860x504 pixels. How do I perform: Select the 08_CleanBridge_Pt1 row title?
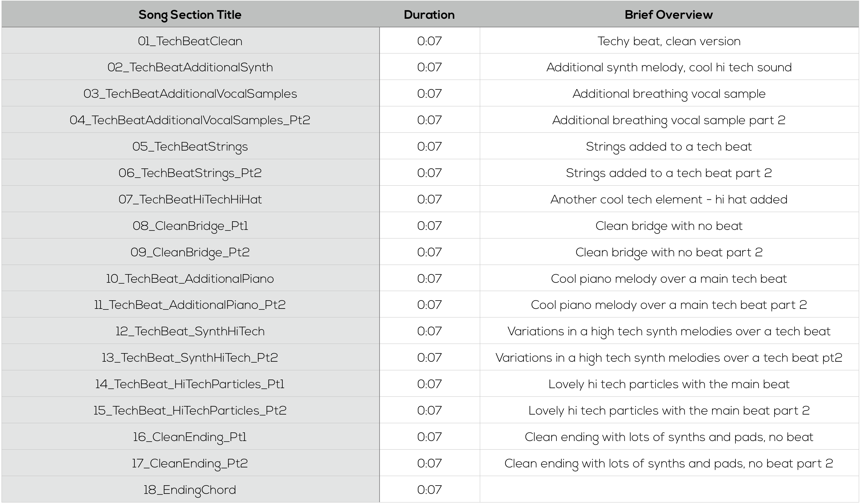pyautogui.click(x=190, y=225)
